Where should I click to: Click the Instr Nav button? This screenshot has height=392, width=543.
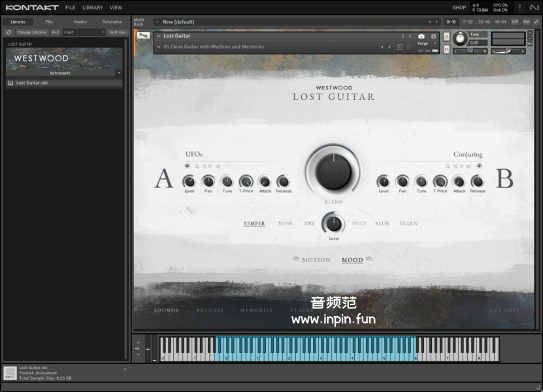[118, 32]
